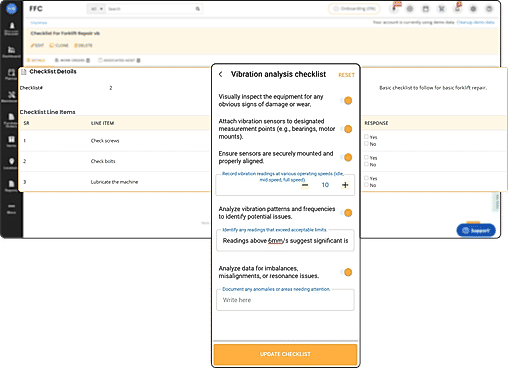Check No for Lubricate the machine row

tap(366, 185)
